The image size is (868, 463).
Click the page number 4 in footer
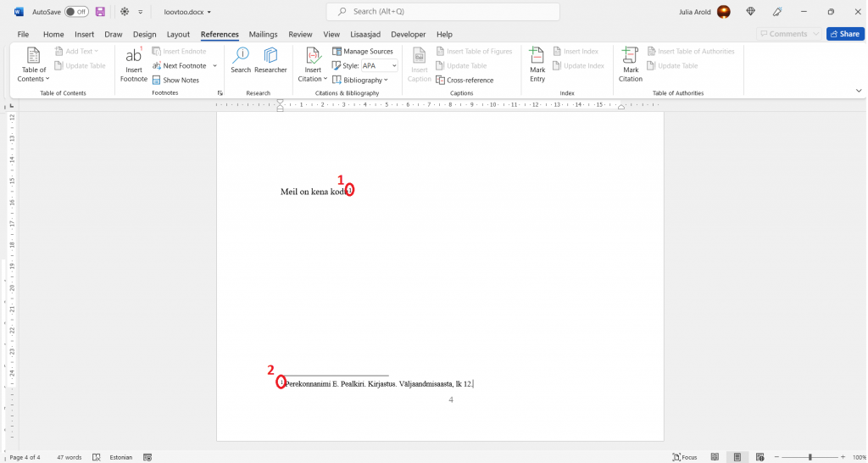pyautogui.click(x=451, y=400)
